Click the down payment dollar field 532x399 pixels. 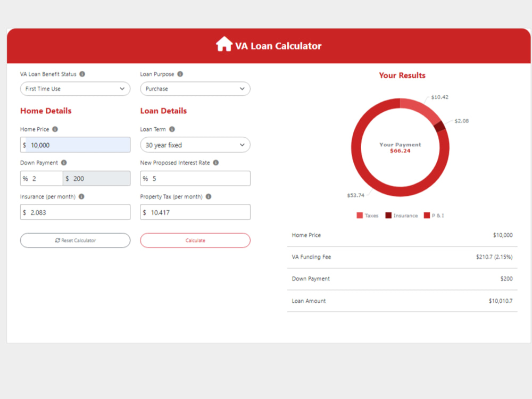click(97, 178)
